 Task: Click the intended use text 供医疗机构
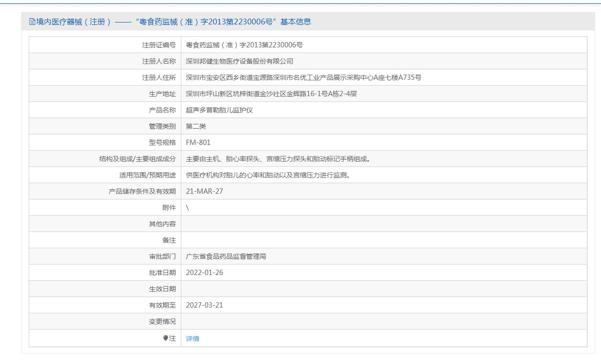pos(268,175)
